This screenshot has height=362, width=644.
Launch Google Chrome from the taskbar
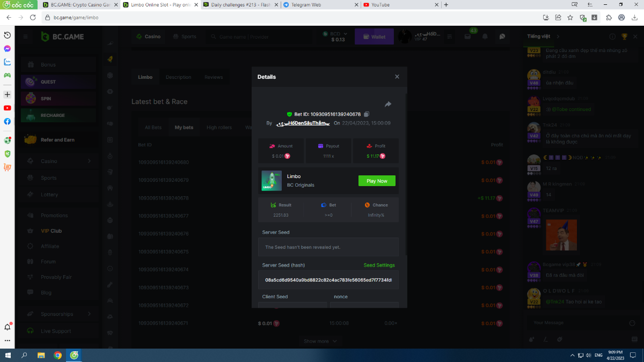click(x=57, y=355)
